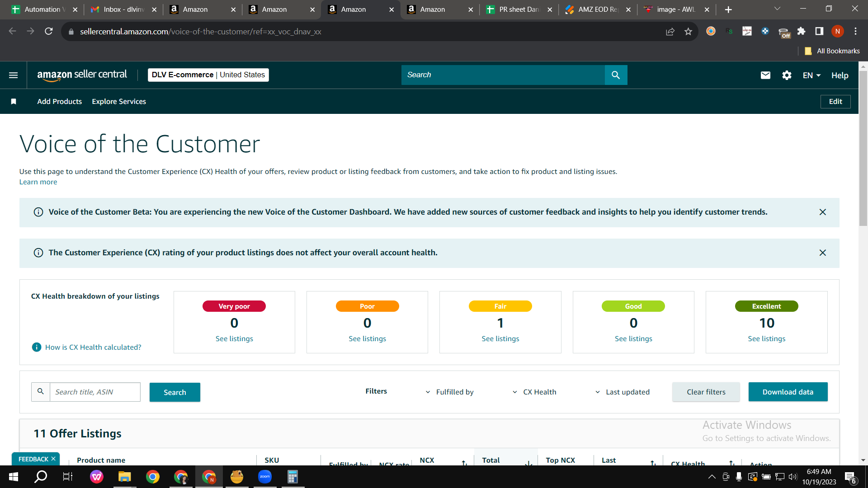Open the Chrome three-dot menu
The width and height of the screenshot is (868, 488).
(x=855, y=31)
